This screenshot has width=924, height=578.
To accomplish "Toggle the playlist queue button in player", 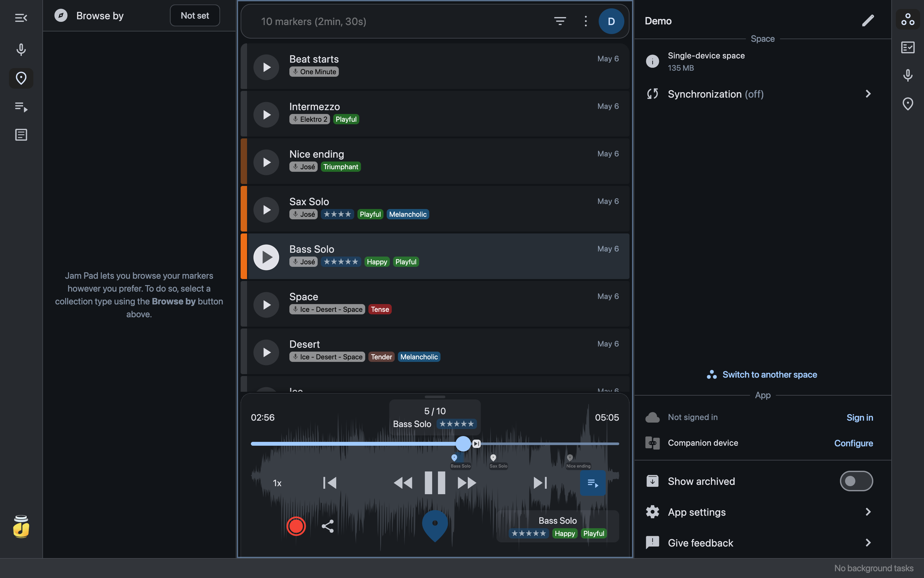I will click(593, 483).
